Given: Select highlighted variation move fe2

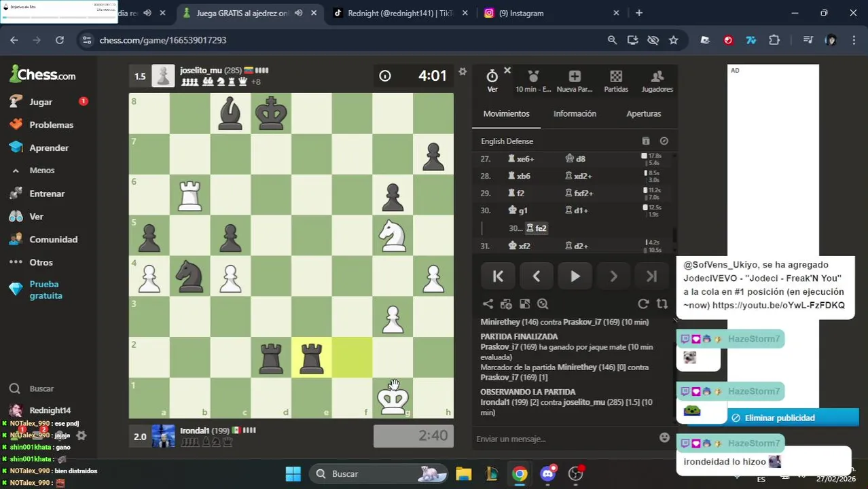Looking at the screenshot, I should 537,228.
